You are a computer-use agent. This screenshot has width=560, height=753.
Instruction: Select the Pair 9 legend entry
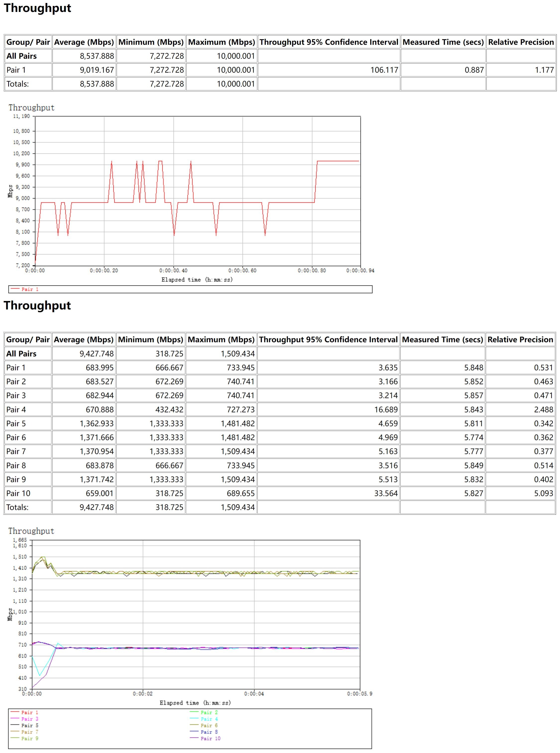click(x=30, y=738)
